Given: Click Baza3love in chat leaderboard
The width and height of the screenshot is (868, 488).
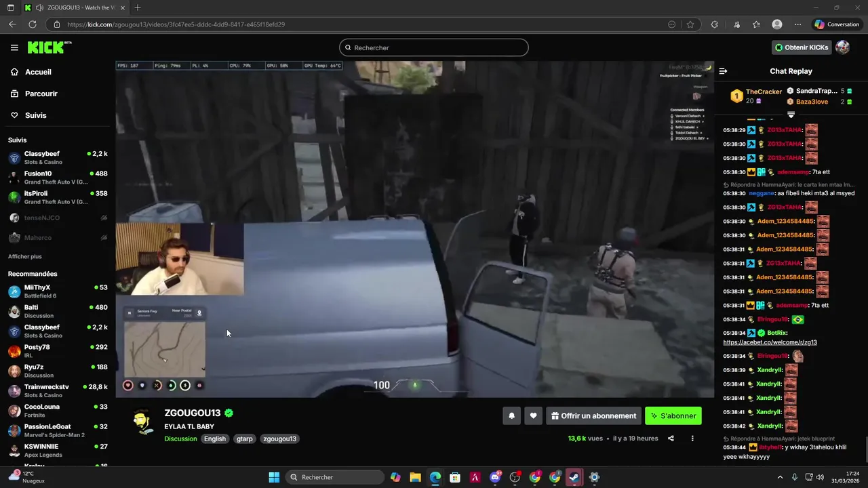Looking at the screenshot, I should 812,102.
